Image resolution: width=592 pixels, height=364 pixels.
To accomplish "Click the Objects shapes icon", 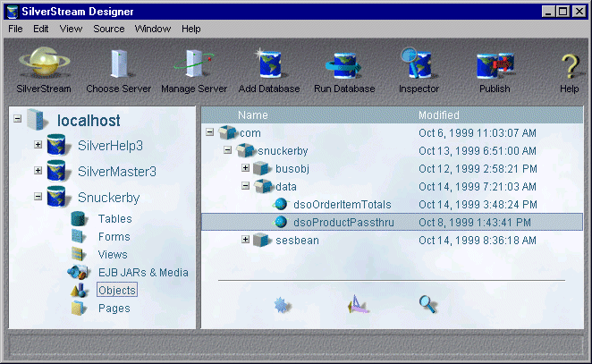I will (80, 290).
